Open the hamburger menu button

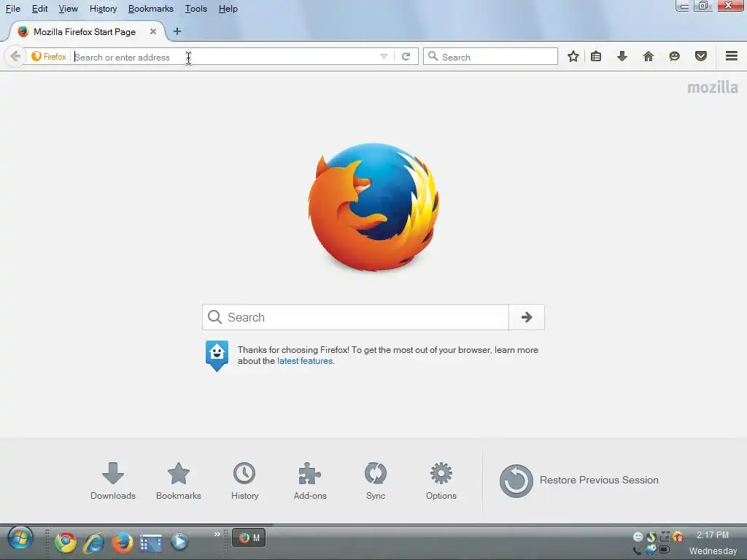(731, 56)
